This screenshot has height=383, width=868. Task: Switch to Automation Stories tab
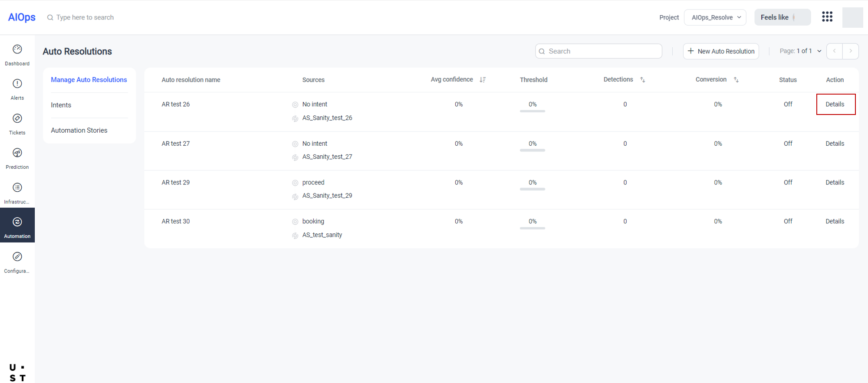pos(79,130)
